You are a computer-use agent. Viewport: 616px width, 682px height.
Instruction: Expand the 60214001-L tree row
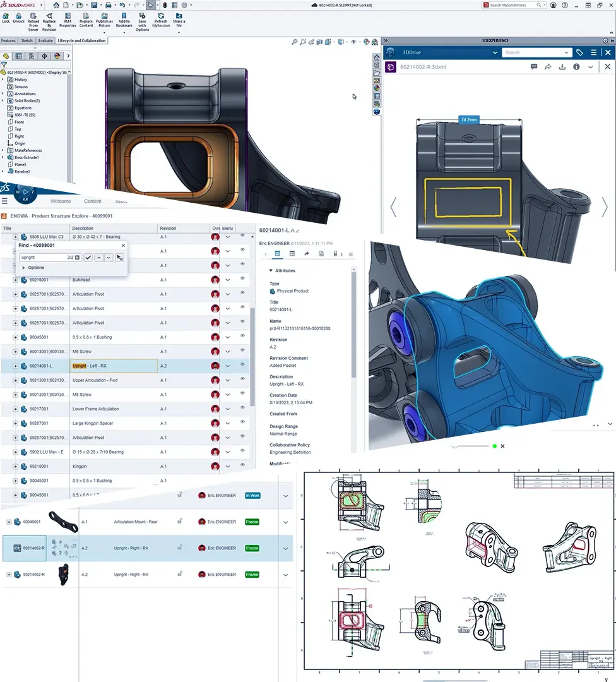point(15,366)
